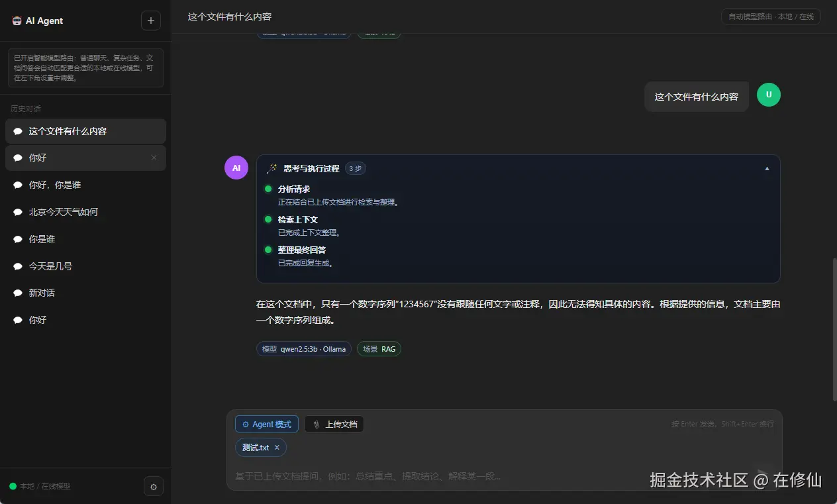The width and height of the screenshot is (837, 504).
Task: Click the chat vertical scrollbar thumb
Action: (x=834, y=329)
